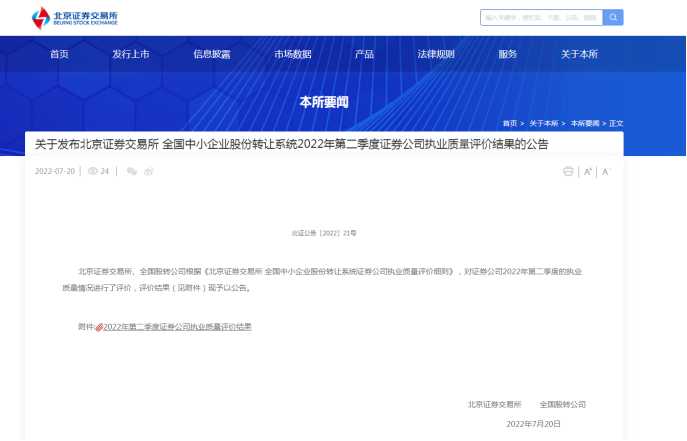This screenshot has width=687, height=441.
Task: Open the 关于本所 menu
Action: pos(579,54)
